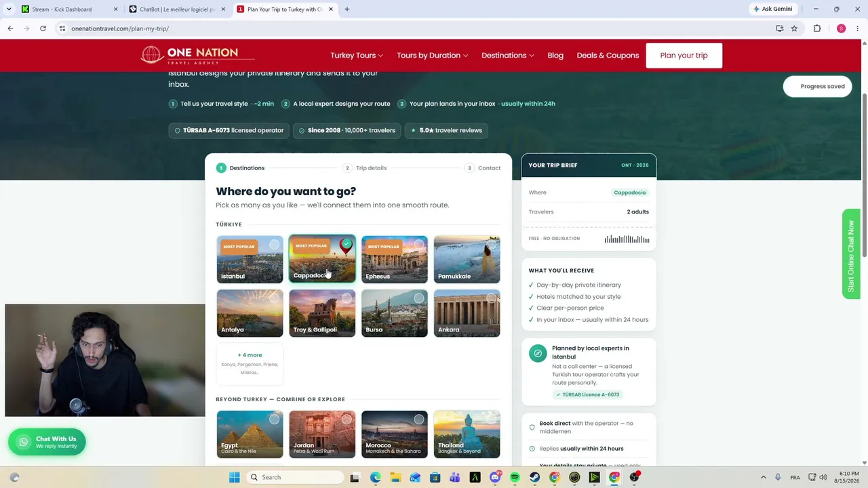This screenshot has width=868, height=488.
Task: Go back using the browser back arrow
Action: [10, 28]
